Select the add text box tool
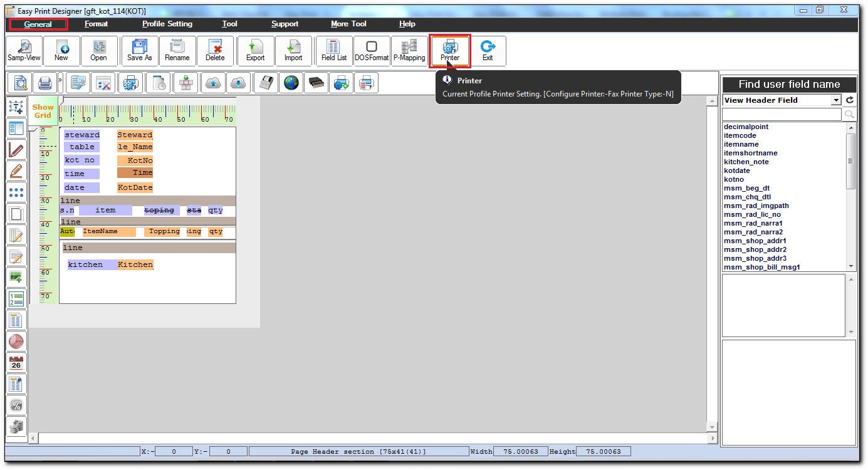Screen dimensions: 868x470 [x=16, y=107]
